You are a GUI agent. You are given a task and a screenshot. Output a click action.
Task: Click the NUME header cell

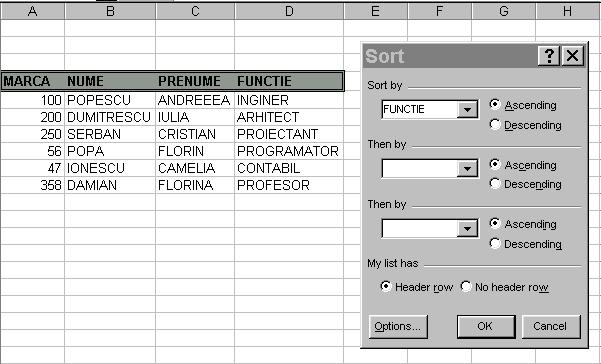coord(110,81)
